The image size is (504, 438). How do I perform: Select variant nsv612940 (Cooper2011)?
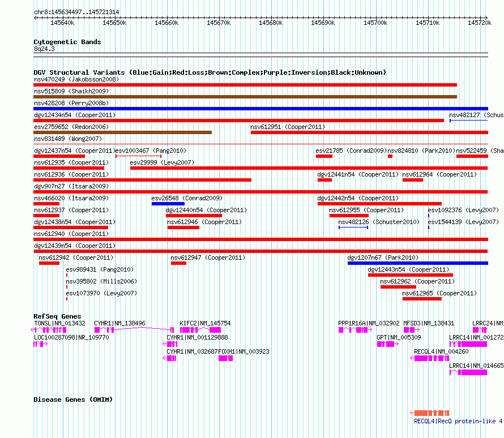71,234
